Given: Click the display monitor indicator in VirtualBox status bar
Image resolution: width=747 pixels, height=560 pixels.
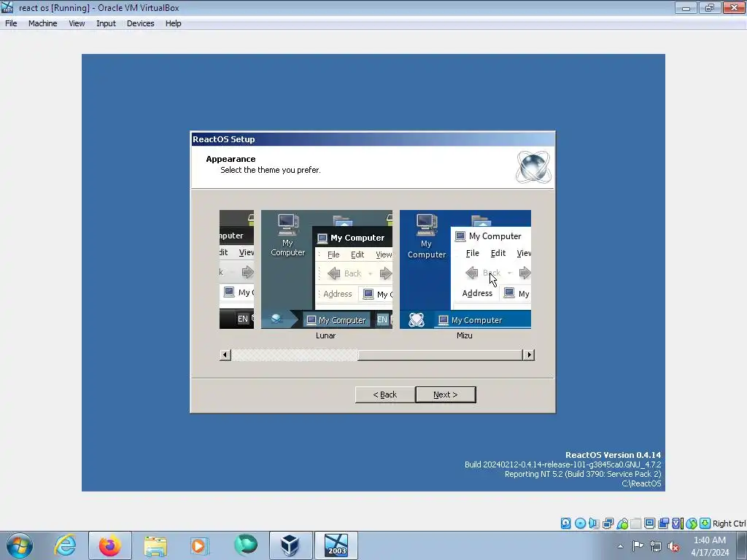Looking at the screenshot, I should pos(649,524).
